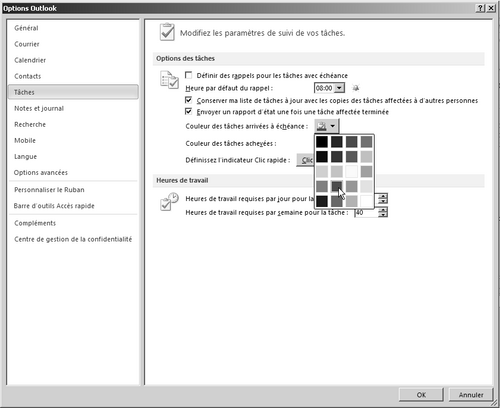Toggle the overdue task color dropdown button

[333, 126]
